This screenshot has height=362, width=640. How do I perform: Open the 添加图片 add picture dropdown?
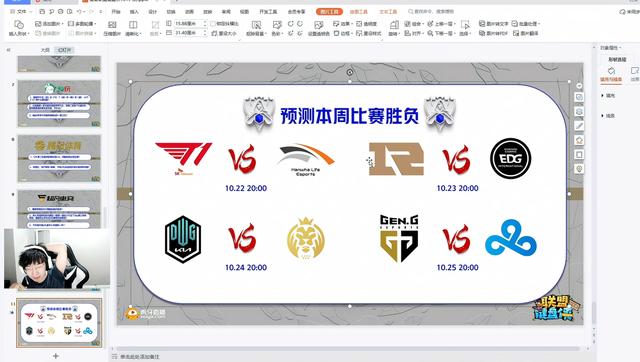(x=49, y=24)
